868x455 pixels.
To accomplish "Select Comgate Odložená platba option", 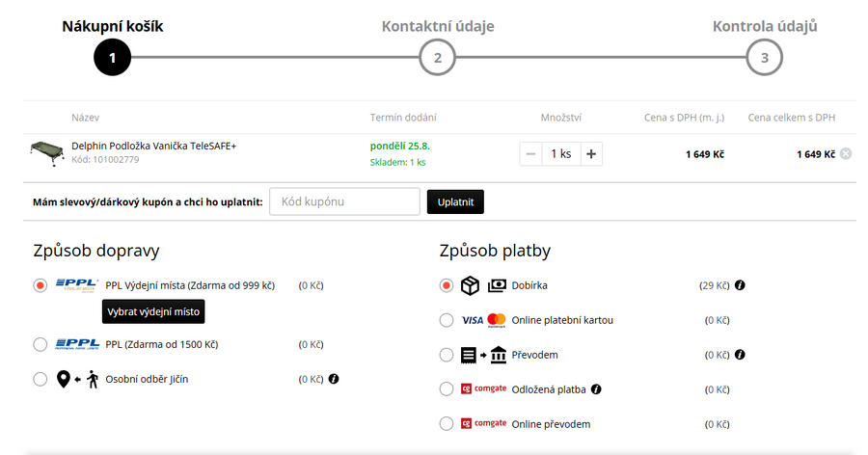I will coord(446,389).
